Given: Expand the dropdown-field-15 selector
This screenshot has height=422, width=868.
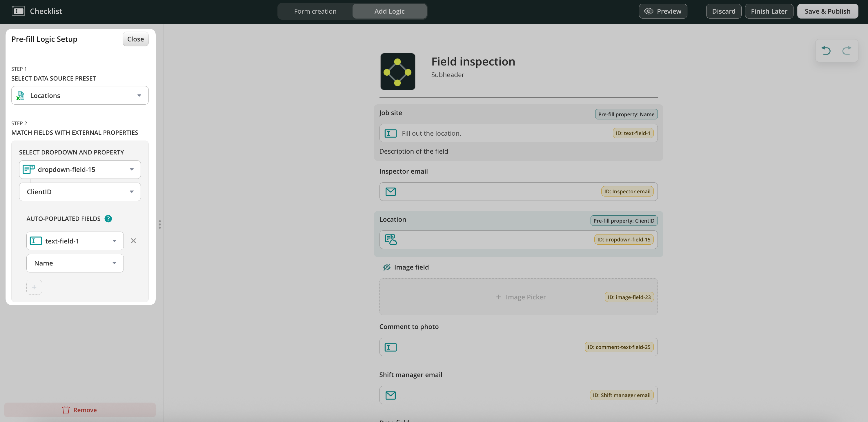Looking at the screenshot, I should tap(80, 169).
